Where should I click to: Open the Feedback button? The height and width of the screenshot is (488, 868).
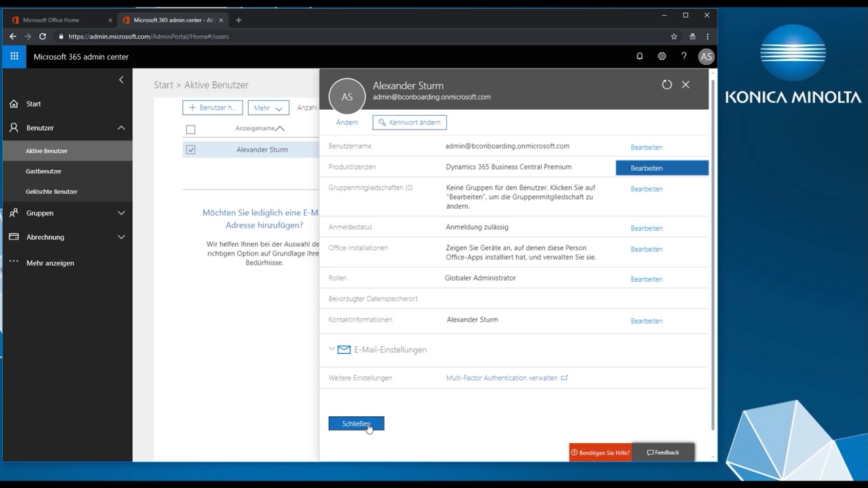[663, 452]
